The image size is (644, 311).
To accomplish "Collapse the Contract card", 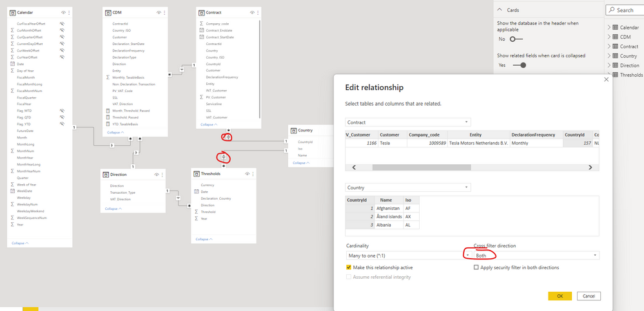I will click(210, 124).
